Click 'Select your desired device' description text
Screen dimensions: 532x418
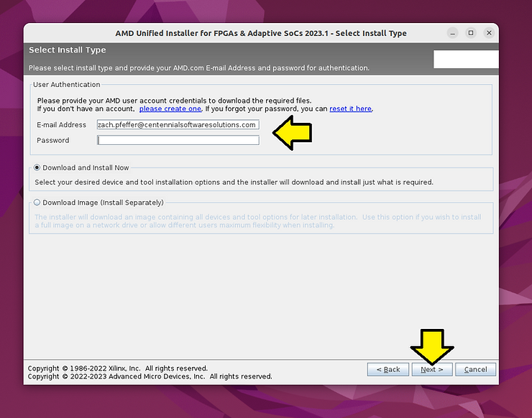point(234,182)
